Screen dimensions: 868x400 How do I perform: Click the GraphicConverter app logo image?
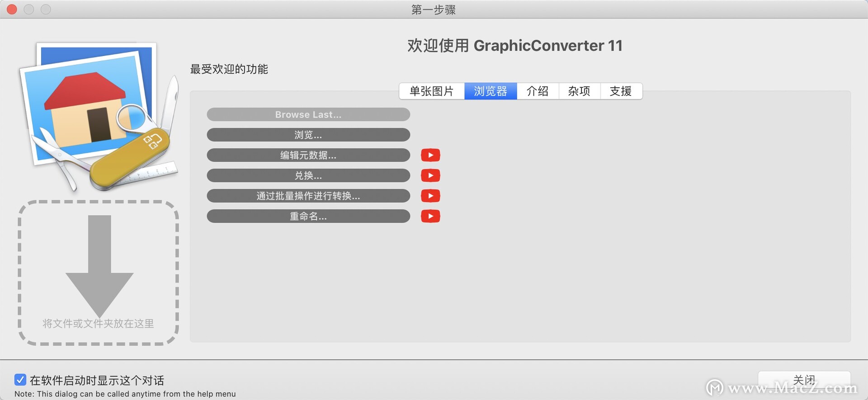tap(99, 117)
